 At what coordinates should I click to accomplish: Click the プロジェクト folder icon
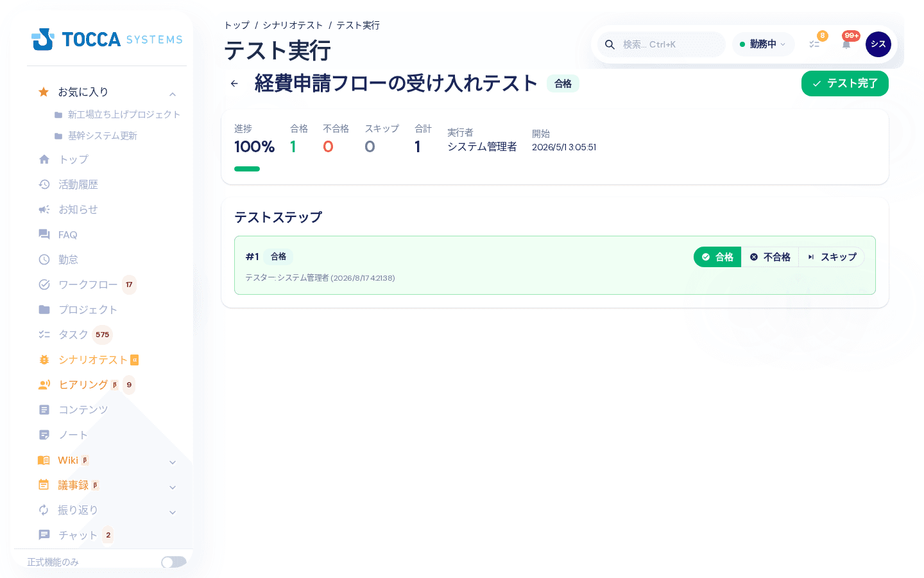pyautogui.click(x=44, y=310)
